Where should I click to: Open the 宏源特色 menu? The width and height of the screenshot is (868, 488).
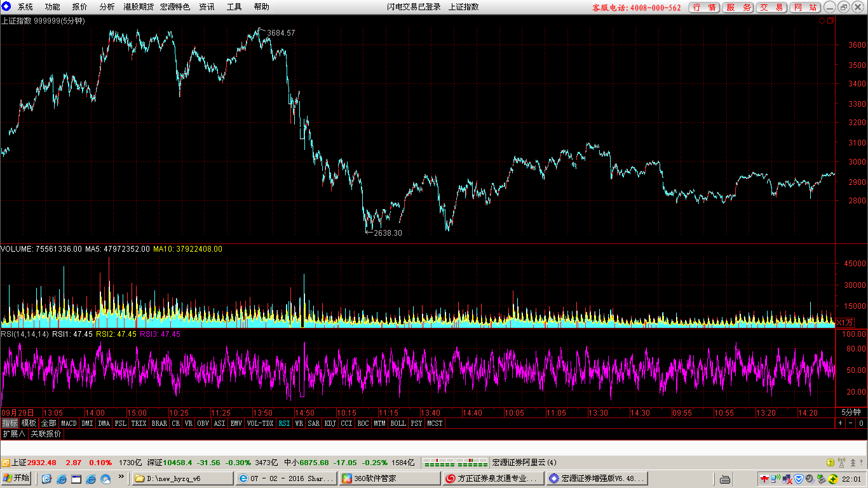[x=175, y=7]
